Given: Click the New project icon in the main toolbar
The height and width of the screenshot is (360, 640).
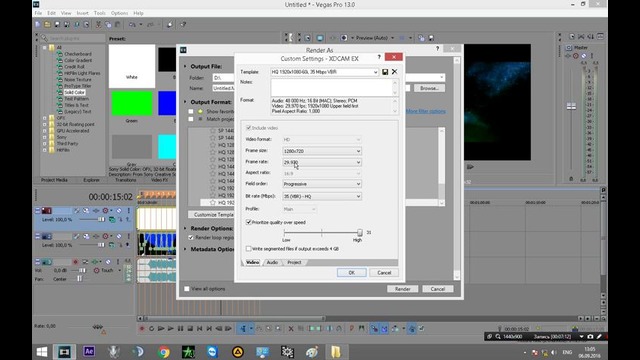Looking at the screenshot, I should [38, 24].
